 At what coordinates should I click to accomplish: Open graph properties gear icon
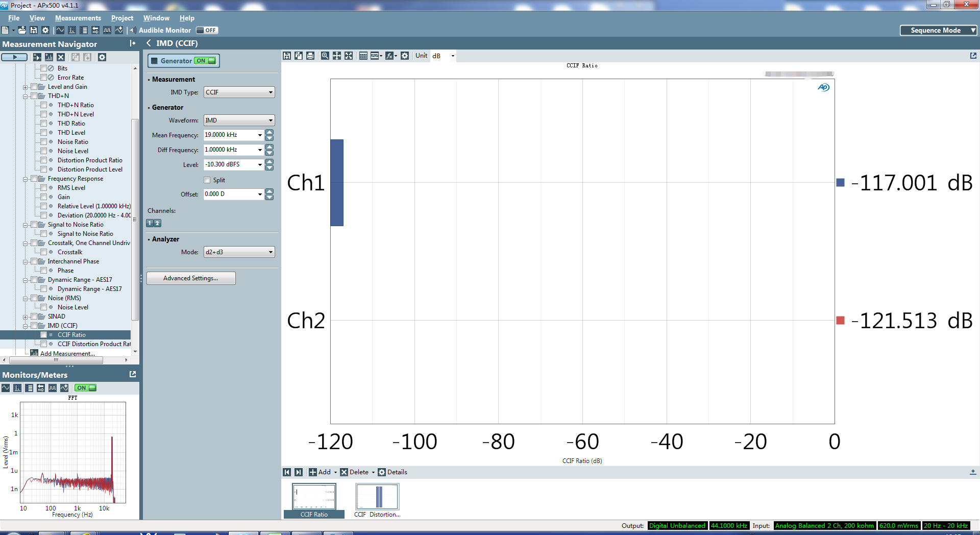coord(405,56)
